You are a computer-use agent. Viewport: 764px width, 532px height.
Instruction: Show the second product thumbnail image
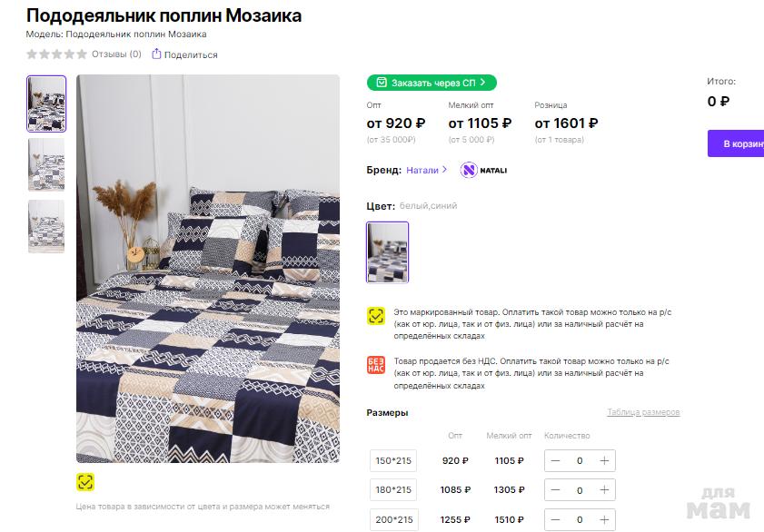coord(46,164)
